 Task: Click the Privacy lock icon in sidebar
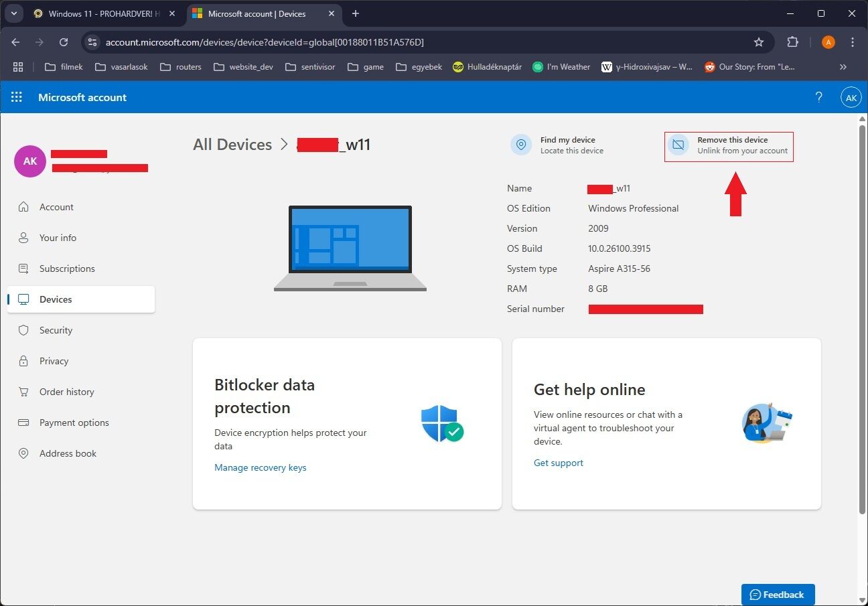(x=23, y=361)
